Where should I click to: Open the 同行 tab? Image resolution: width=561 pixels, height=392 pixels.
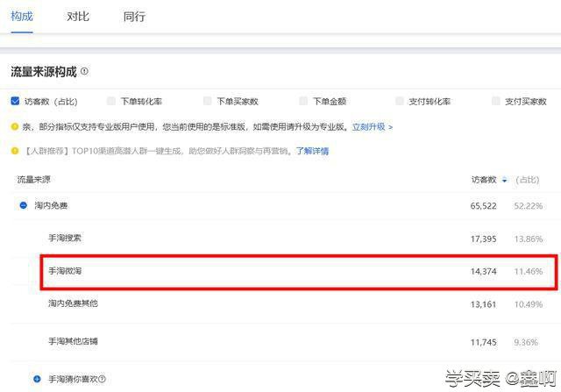[134, 17]
